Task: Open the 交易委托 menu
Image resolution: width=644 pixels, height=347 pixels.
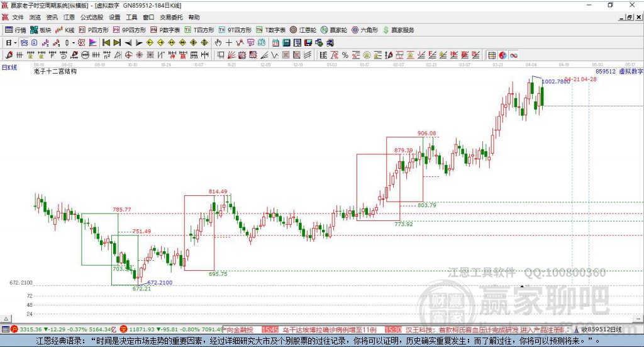Action: pos(171,17)
